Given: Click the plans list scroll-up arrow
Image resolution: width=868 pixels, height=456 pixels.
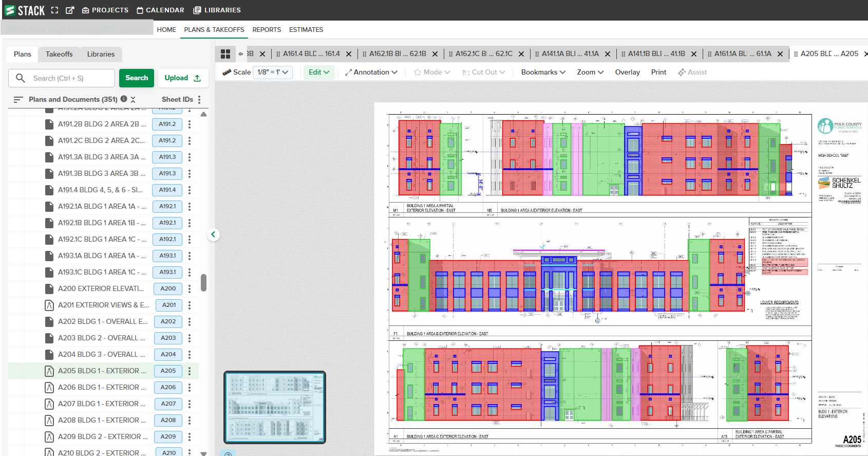Looking at the screenshot, I should (x=204, y=114).
